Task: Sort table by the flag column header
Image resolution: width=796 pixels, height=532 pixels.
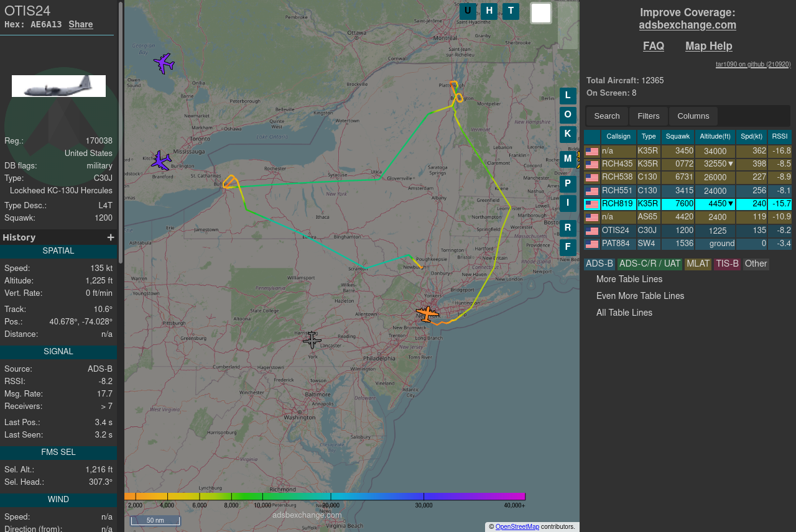Action: (592, 137)
